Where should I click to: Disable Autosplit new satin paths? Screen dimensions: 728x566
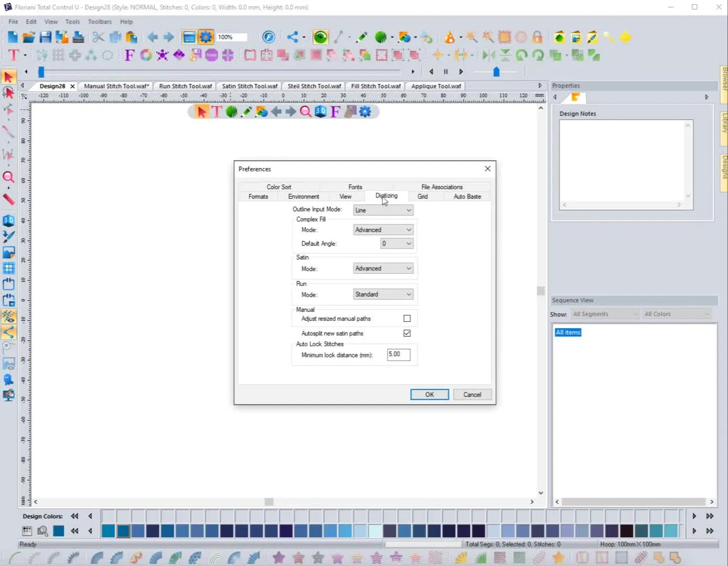(x=406, y=333)
